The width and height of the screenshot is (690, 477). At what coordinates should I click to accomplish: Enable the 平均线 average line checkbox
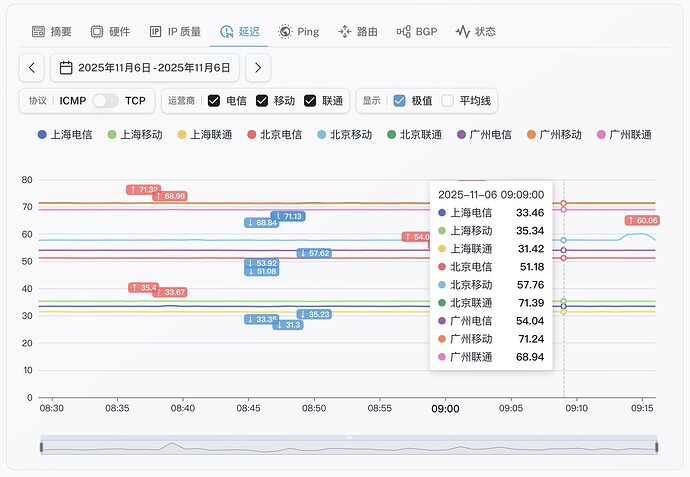point(448,101)
